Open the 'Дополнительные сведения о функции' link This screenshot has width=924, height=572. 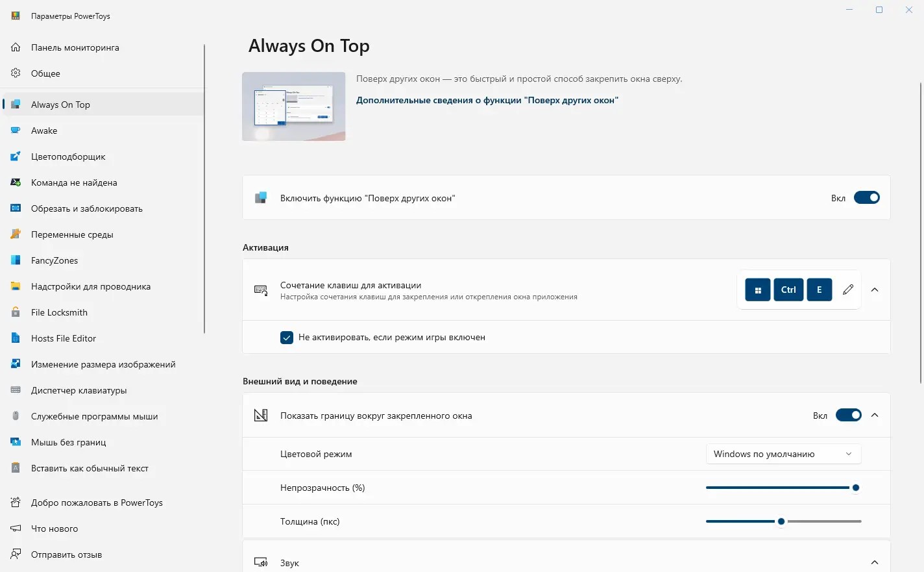point(487,100)
